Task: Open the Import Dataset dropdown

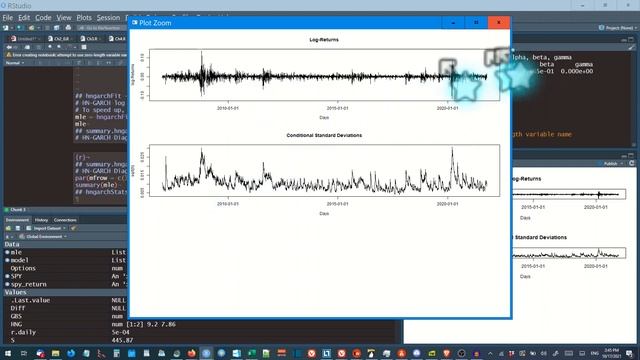Action: point(46,228)
